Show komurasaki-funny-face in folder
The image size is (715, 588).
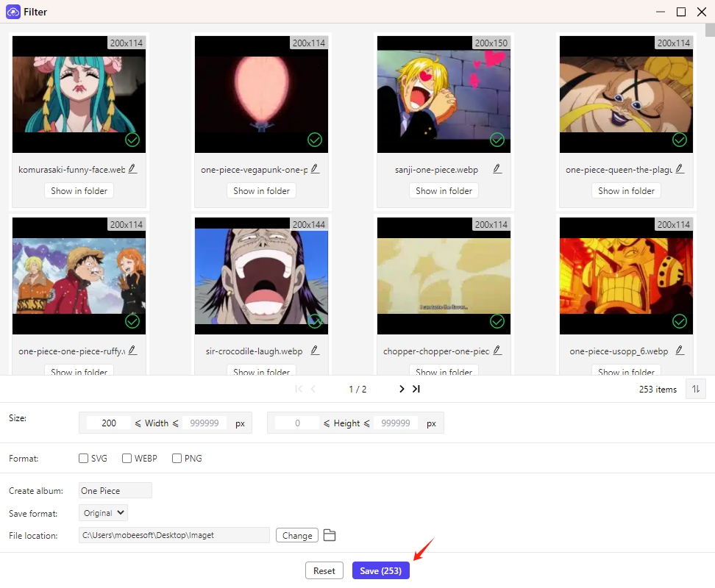tap(79, 191)
